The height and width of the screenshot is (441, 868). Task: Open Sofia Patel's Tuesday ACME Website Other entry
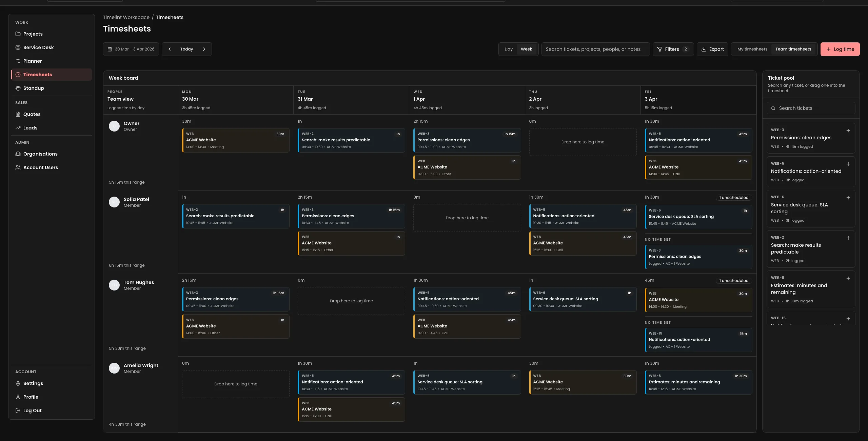tap(351, 243)
